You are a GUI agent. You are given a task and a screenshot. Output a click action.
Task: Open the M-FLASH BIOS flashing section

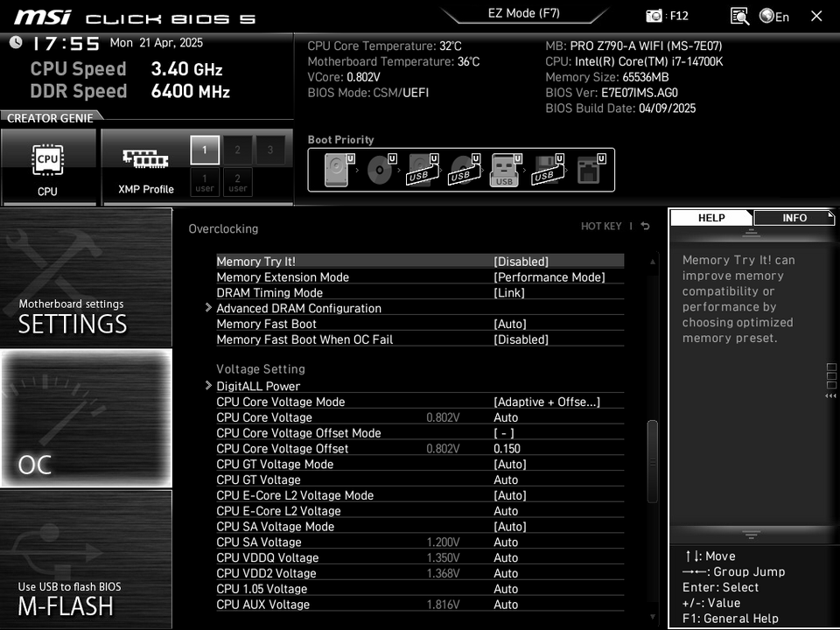pyautogui.click(x=87, y=559)
